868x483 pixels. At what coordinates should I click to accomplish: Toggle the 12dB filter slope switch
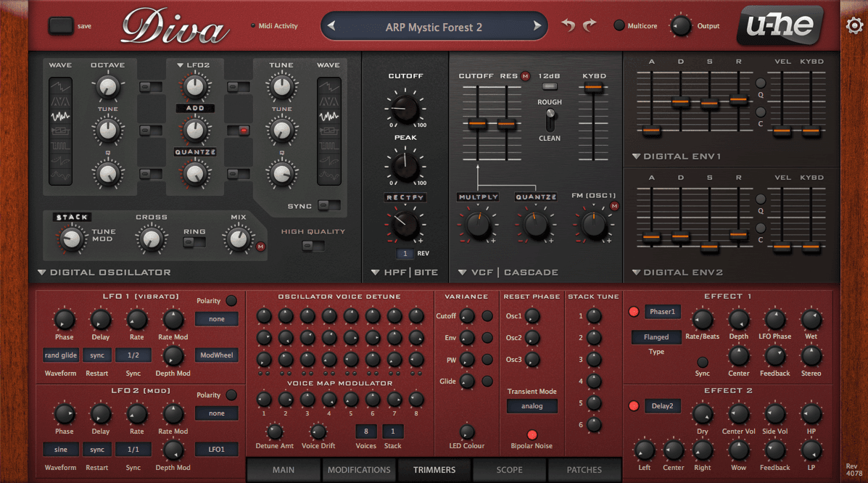coord(549,86)
